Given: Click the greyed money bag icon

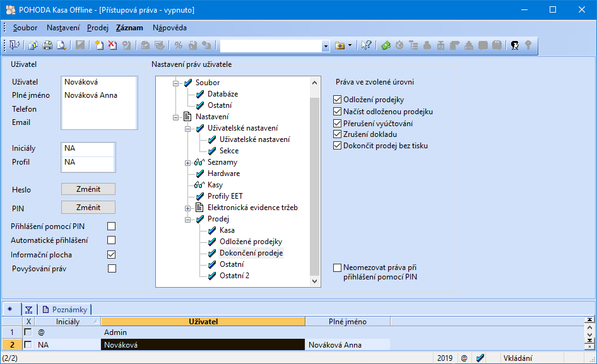Looking at the screenshot, I should (427, 45).
